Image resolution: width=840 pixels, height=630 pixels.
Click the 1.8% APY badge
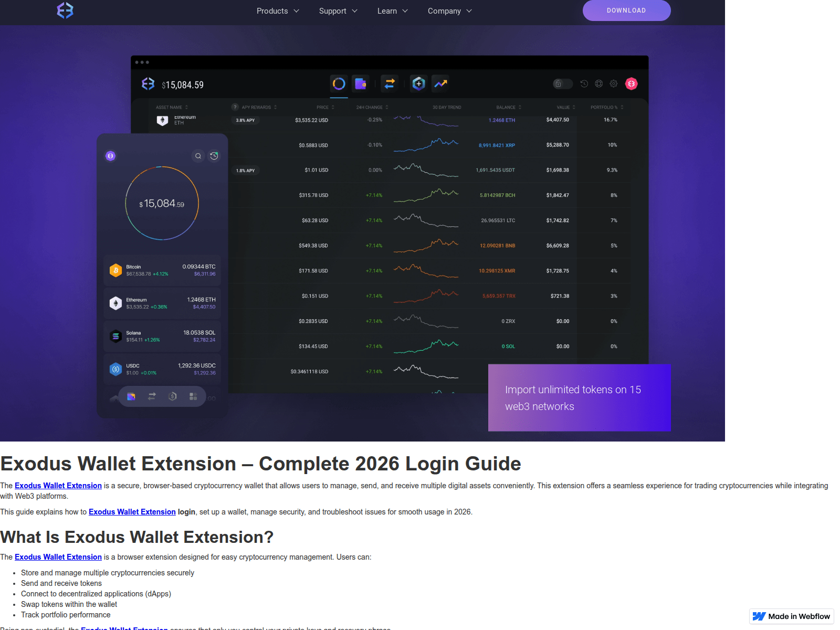pos(245,171)
